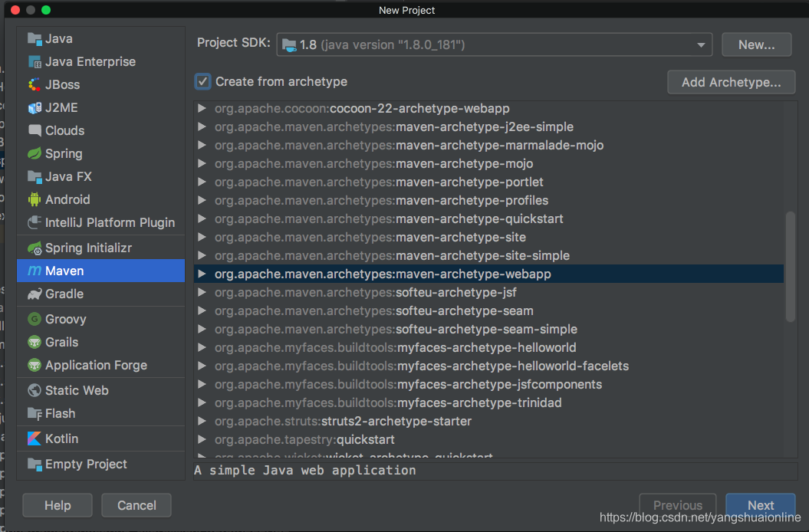Click the Grails icon
The width and height of the screenshot is (809, 532).
tap(35, 342)
